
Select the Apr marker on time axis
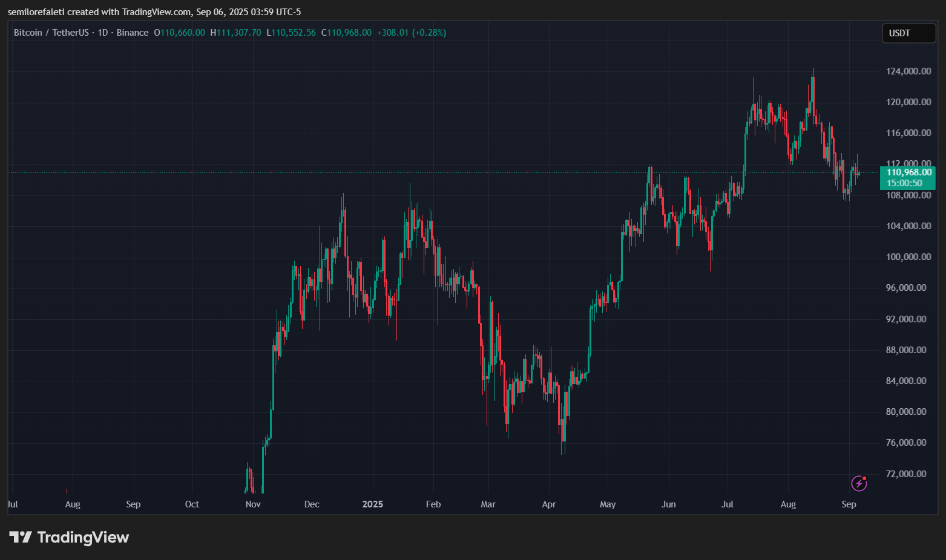coord(549,504)
